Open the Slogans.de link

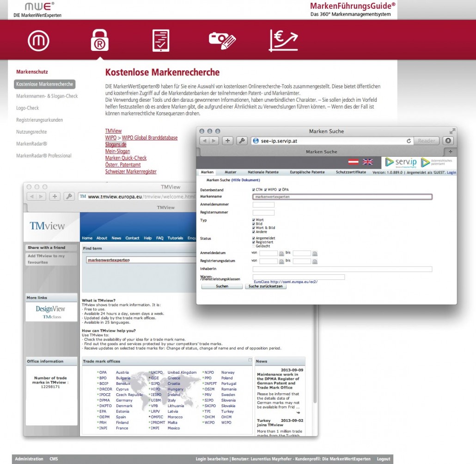point(116,144)
